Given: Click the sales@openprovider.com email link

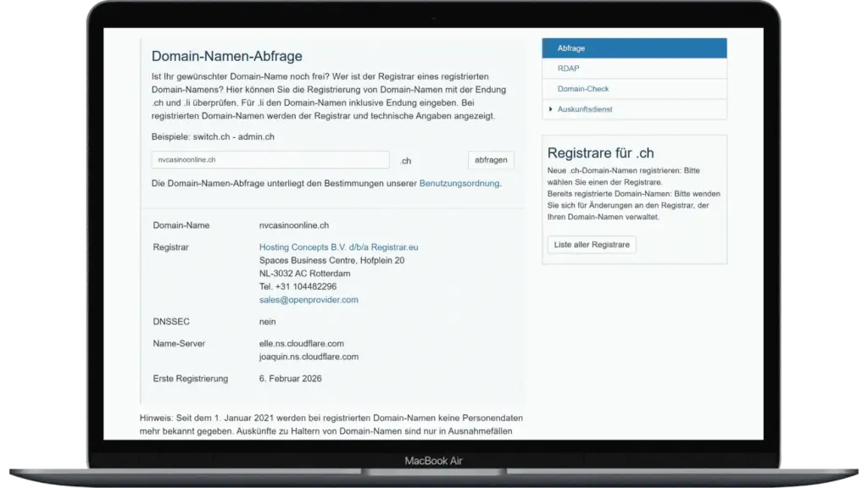Looking at the screenshot, I should pos(309,300).
